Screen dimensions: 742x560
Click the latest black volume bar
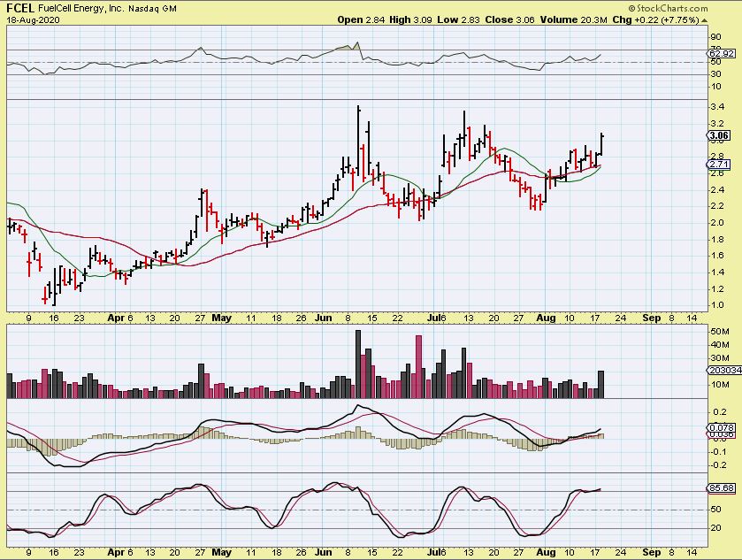tap(601, 384)
